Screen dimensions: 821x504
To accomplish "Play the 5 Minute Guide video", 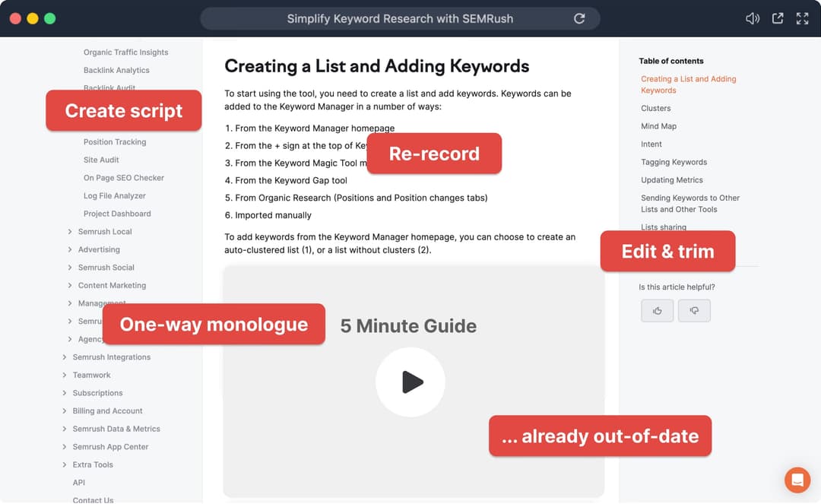I will point(410,382).
